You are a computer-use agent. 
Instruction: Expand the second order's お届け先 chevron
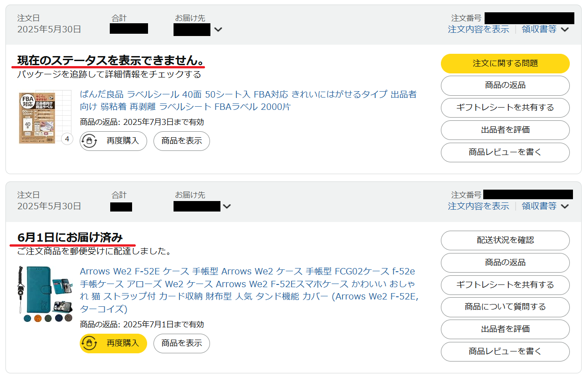(227, 206)
